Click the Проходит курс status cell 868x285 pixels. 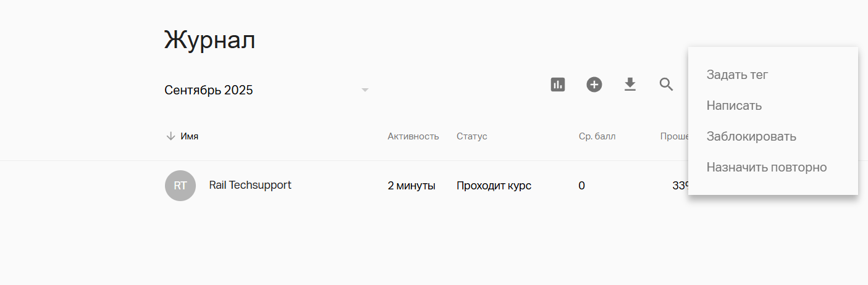click(x=494, y=186)
